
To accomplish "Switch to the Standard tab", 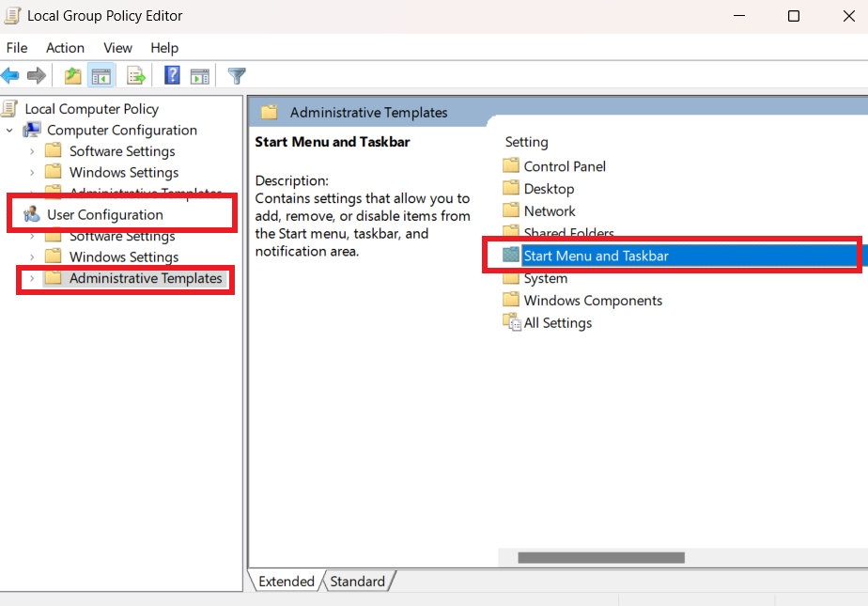I will point(358,581).
